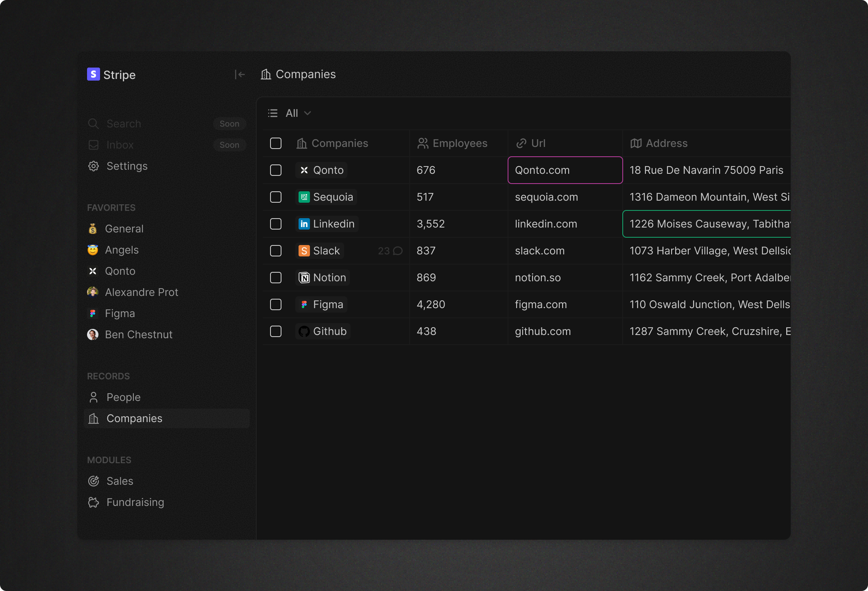The image size is (868, 591).
Task: Click the Stripe workspace logo
Action: point(93,74)
